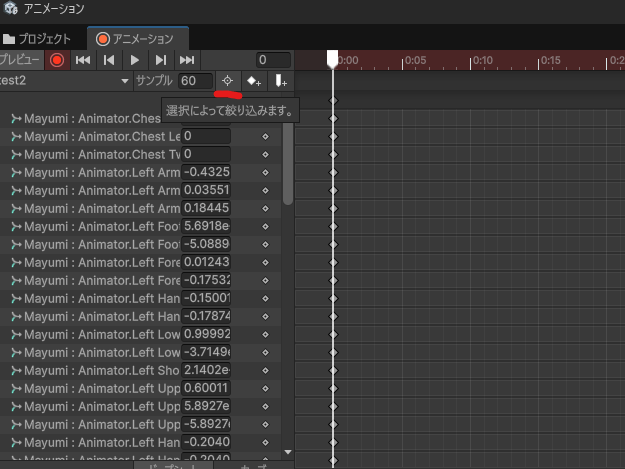Switch to the プロジェクト tab
Screen dimensions: 625x469
40,39
